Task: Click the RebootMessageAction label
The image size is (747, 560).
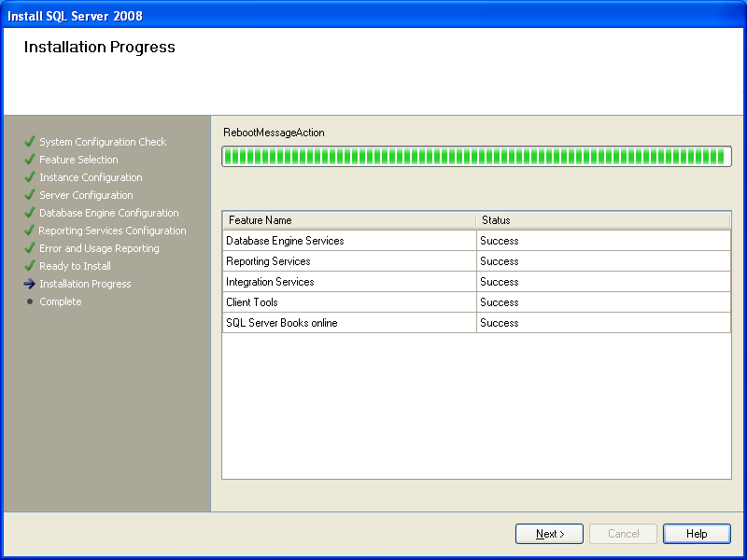Action: (x=274, y=133)
